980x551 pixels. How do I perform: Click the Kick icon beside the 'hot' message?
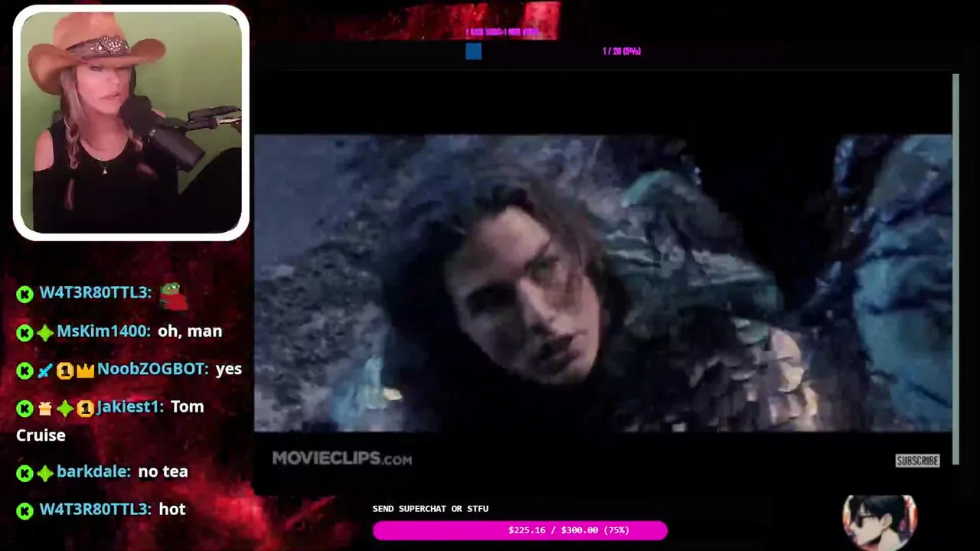pos(24,510)
